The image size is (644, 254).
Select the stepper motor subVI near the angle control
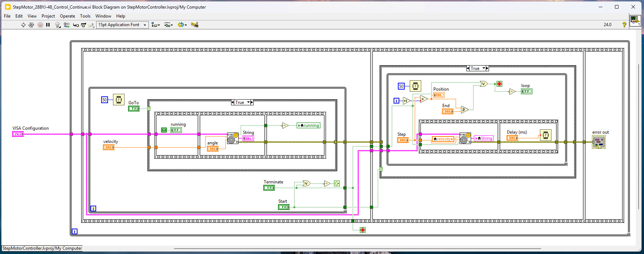tap(232, 138)
